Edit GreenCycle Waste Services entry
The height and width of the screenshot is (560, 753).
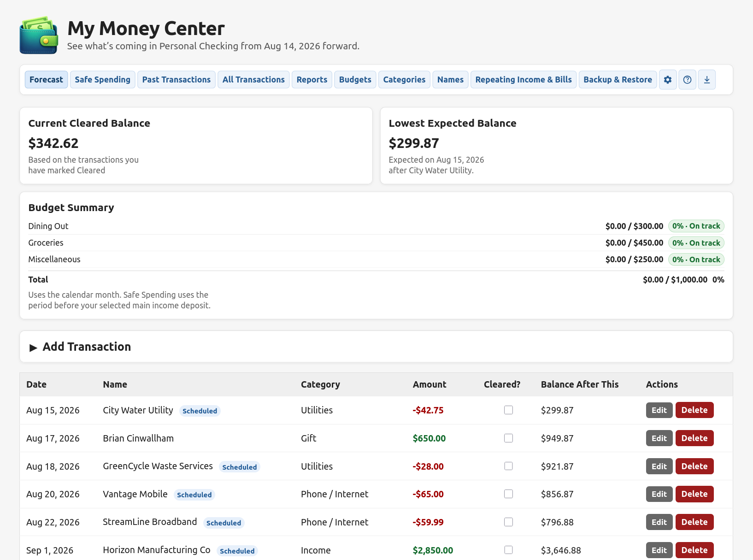click(x=659, y=466)
